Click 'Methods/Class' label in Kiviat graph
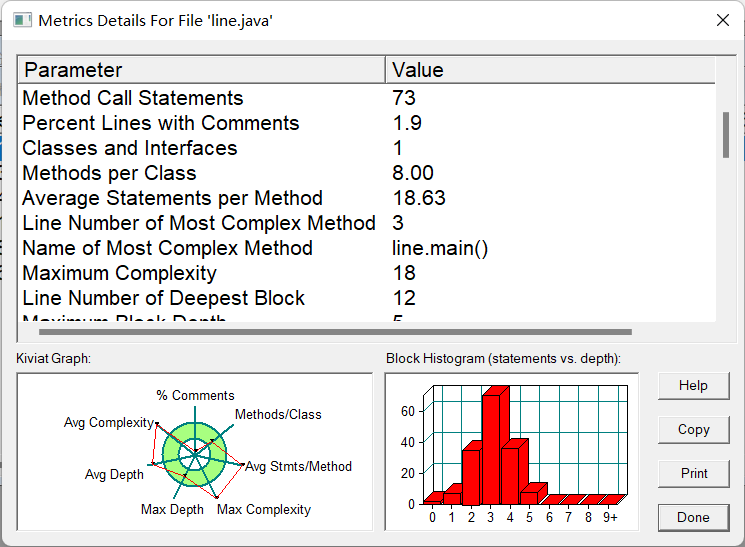The width and height of the screenshot is (745, 547). tap(278, 414)
